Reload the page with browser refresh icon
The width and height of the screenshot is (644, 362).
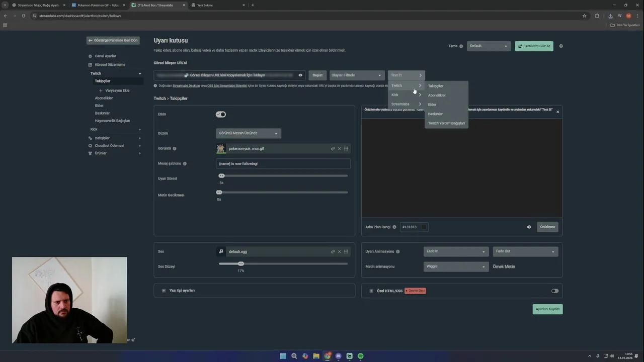point(24,16)
